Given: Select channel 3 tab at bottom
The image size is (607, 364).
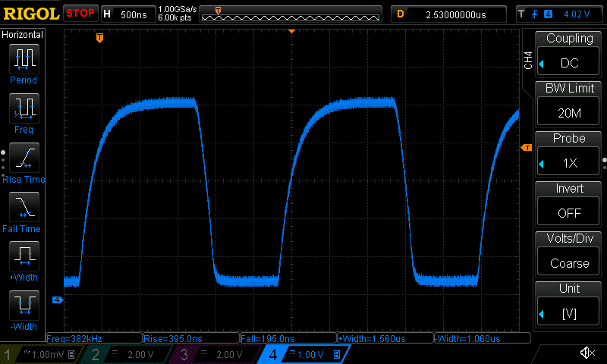Looking at the screenshot, I should [x=215, y=354].
